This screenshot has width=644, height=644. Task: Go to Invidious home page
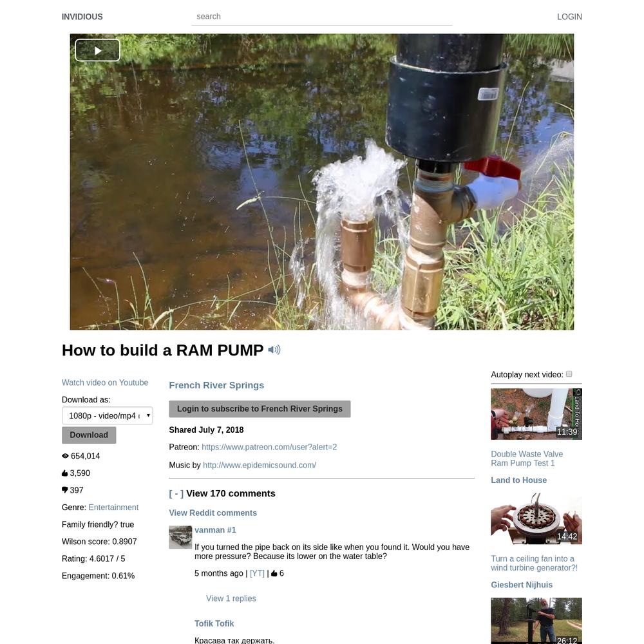tap(82, 17)
